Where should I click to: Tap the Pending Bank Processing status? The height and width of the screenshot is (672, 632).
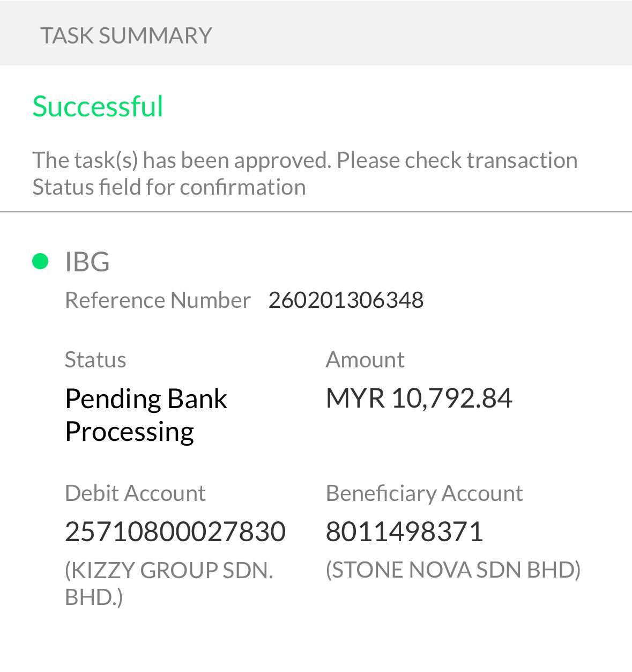point(146,415)
